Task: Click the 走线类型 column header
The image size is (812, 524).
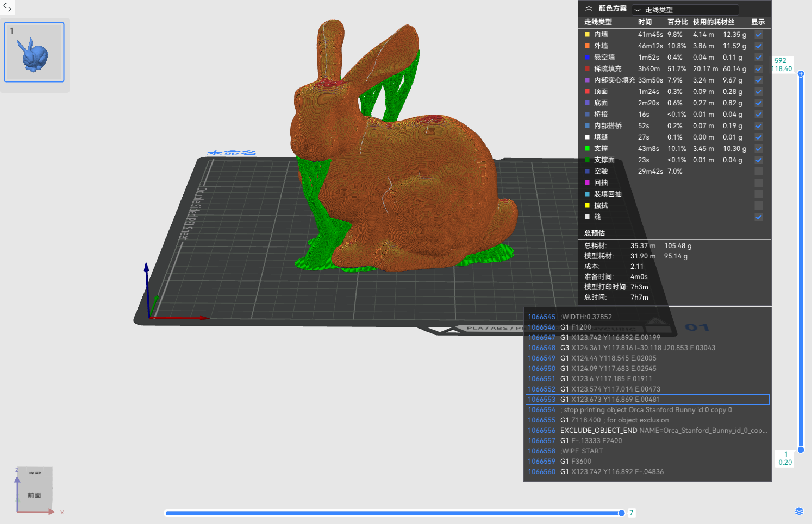Action: point(598,22)
